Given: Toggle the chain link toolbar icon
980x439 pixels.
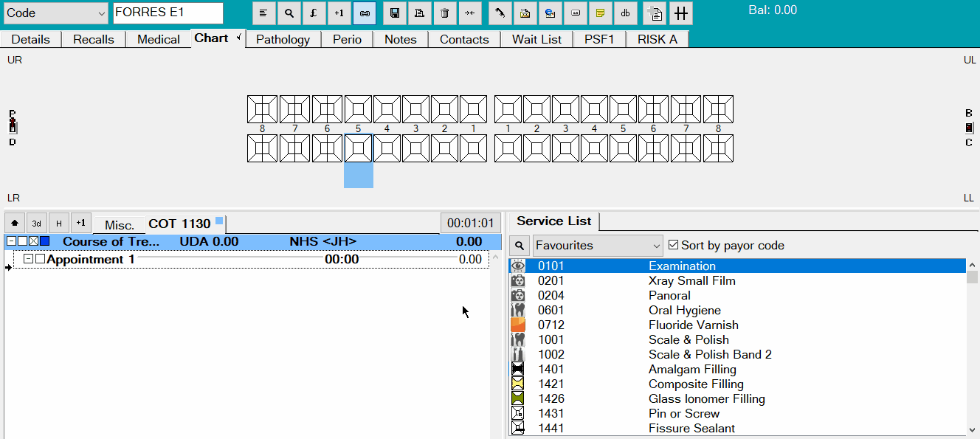Looking at the screenshot, I should [x=364, y=13].
